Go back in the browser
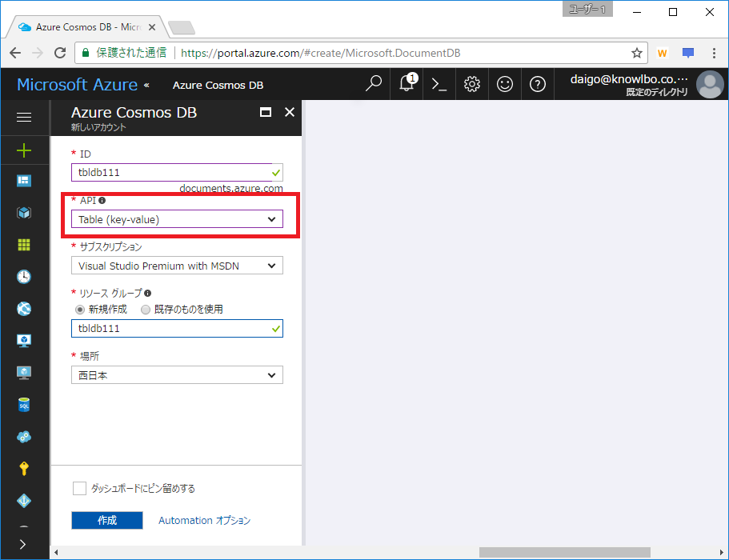 tap(15, 53)
